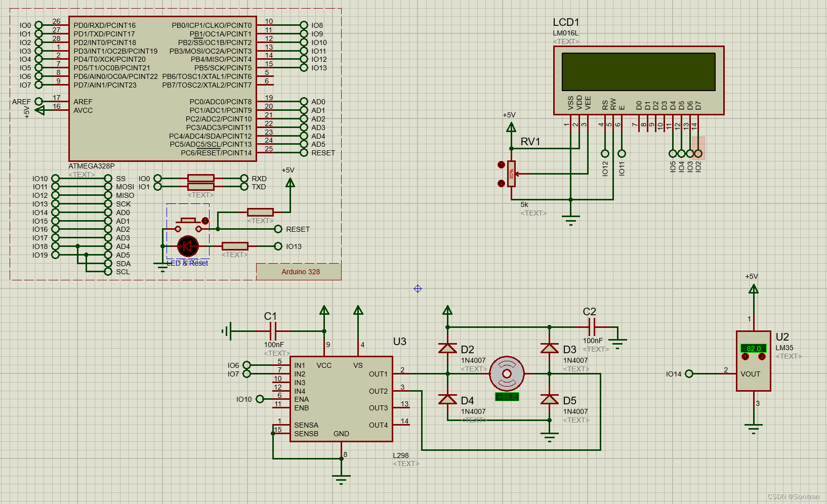Viewport: 827px width, 504px height.
Task: Select the TXD series resistor
Action: [201, 187]
